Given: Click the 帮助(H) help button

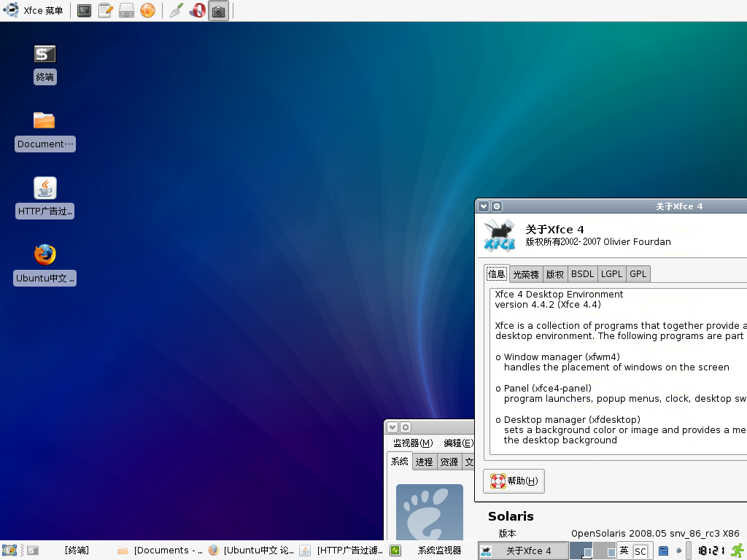Looking at the screenshot, I should [x=514, y=481].
